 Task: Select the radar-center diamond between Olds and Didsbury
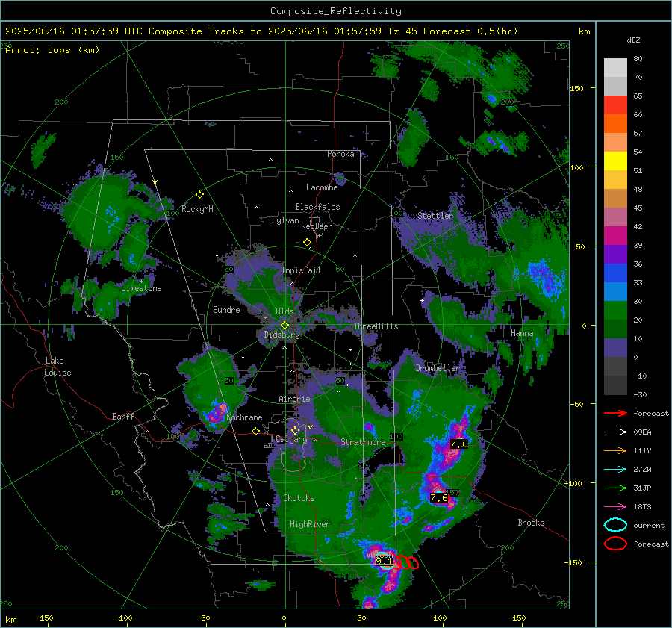coord(284,325)
